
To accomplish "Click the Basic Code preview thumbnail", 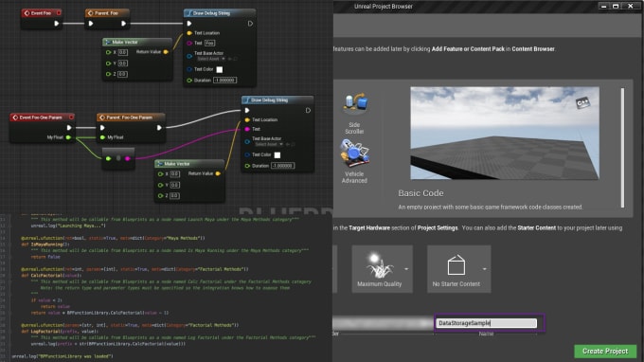I will (x=505, y=133).
